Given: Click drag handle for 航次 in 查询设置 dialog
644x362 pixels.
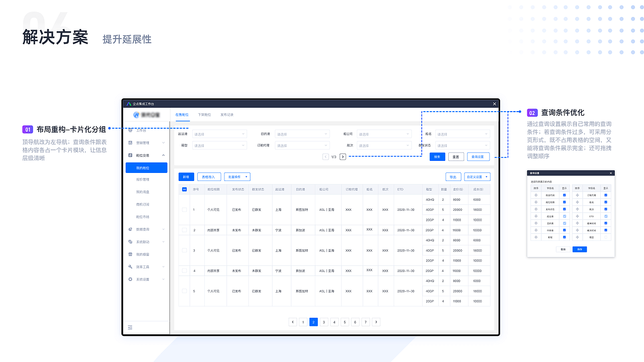Looking at the screenshot, I should [577, 209].
